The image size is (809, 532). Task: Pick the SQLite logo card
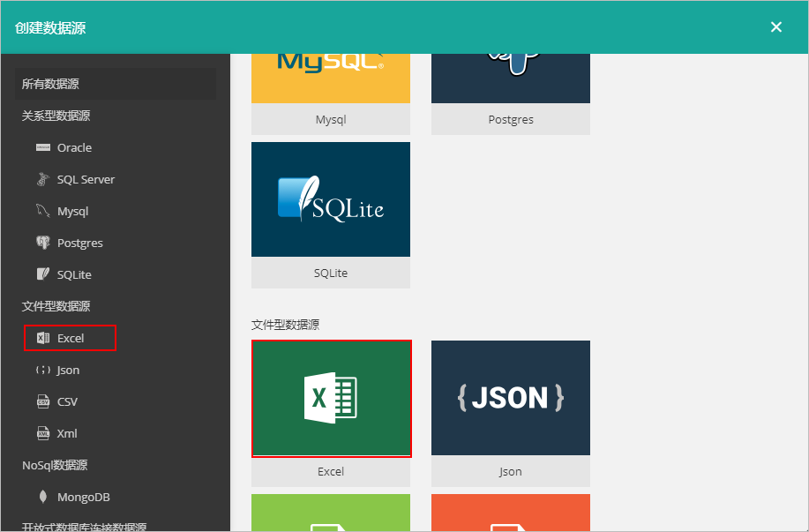pyautogui.click(x=331, y=199)
